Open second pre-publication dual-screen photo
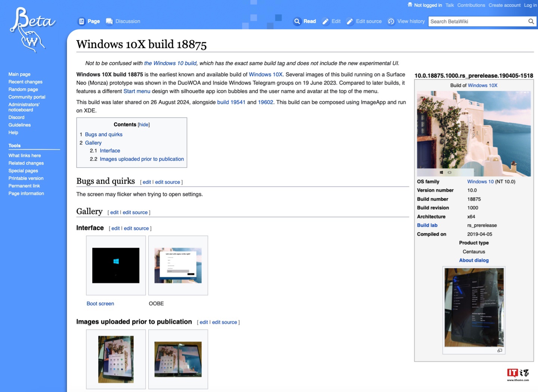Image resolution: width=538 pixels, height=392 pixels. click(178, 359)
